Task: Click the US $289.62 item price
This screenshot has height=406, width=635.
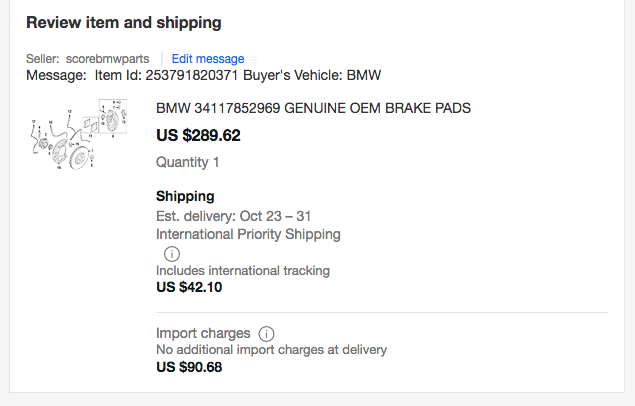Action: click(198, 135)
